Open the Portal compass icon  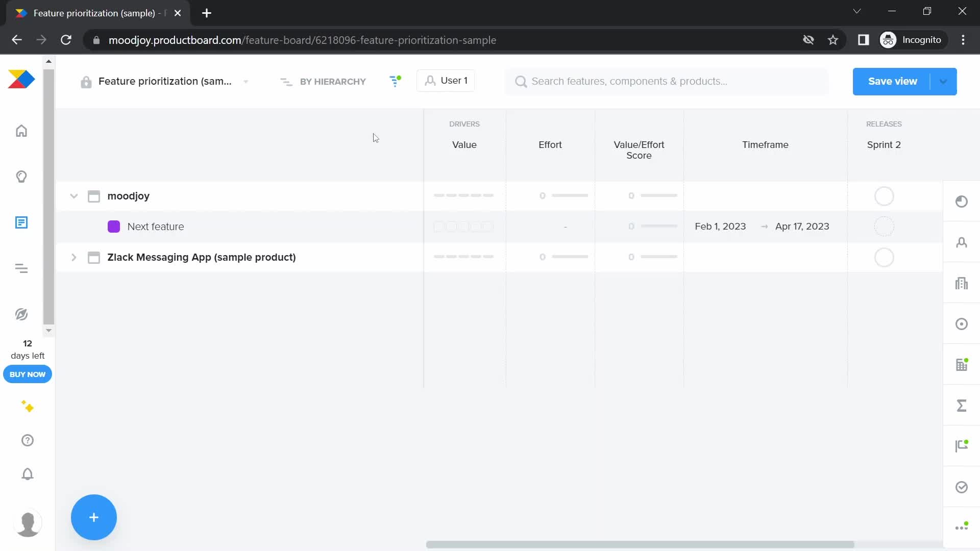[21, 314]
